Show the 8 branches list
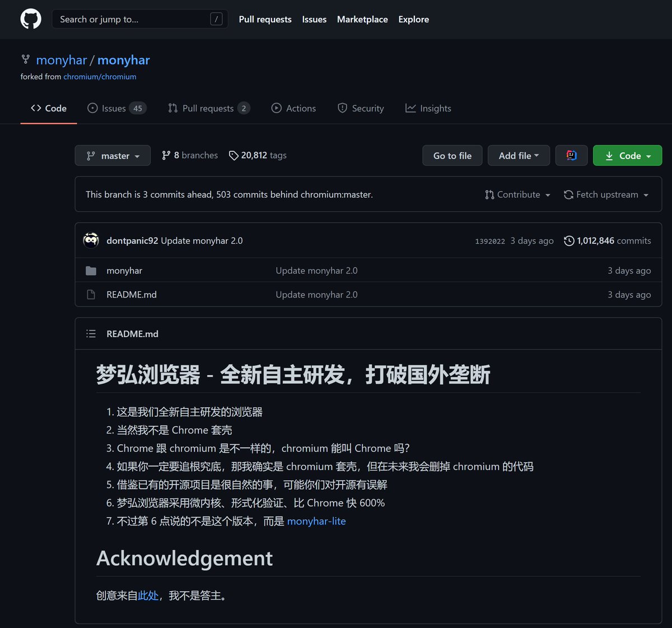Image resolution: width=672 pixels, height=628 pixels. pos(190,155)
